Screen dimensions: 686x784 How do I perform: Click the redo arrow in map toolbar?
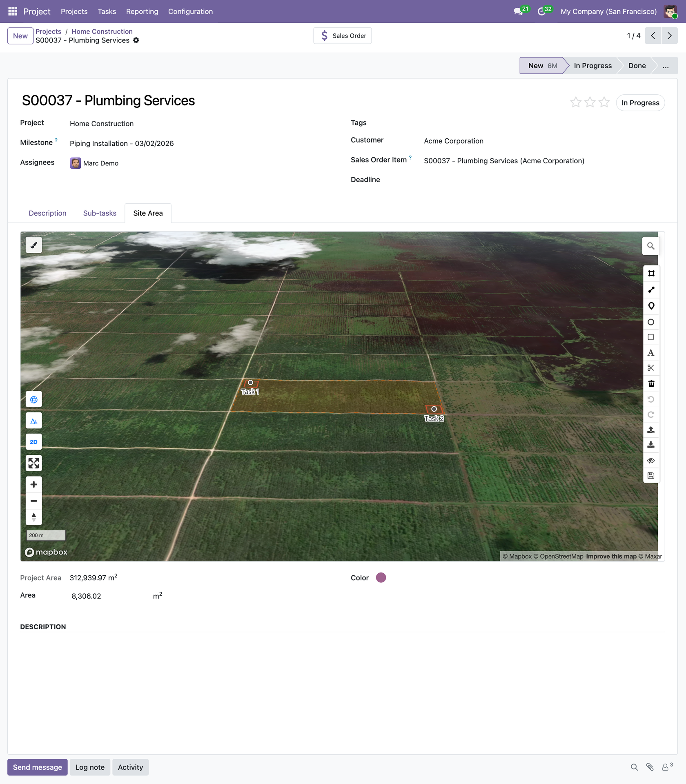[x=651, y=414]
